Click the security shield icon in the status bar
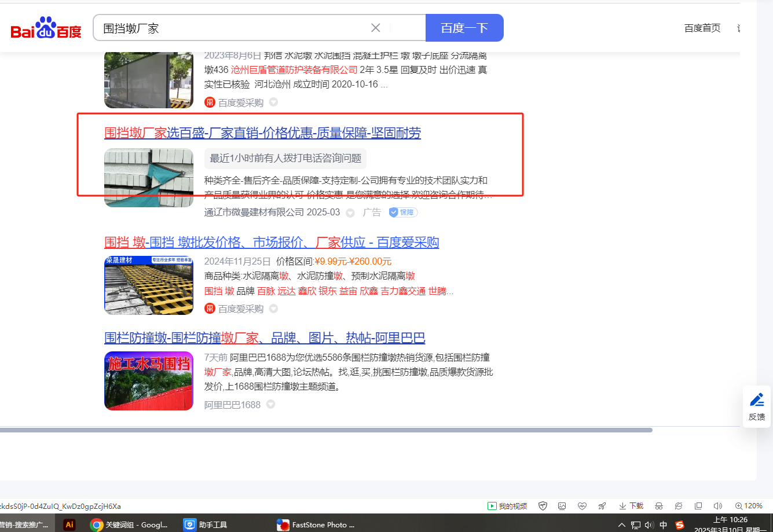 click(x=543, y=506)
